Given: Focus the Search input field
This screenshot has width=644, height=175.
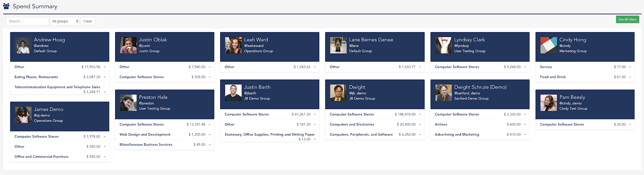Looking at the screenshot, I should click(27, 21).
